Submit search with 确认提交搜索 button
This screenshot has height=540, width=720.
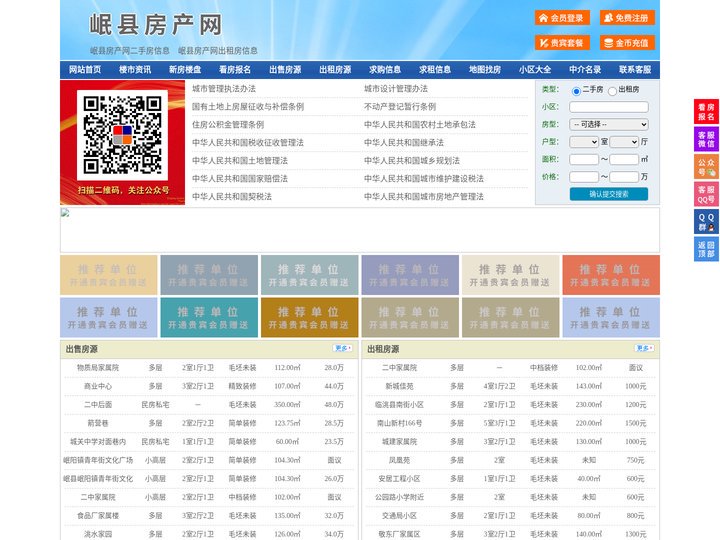(x=609, y=194)
